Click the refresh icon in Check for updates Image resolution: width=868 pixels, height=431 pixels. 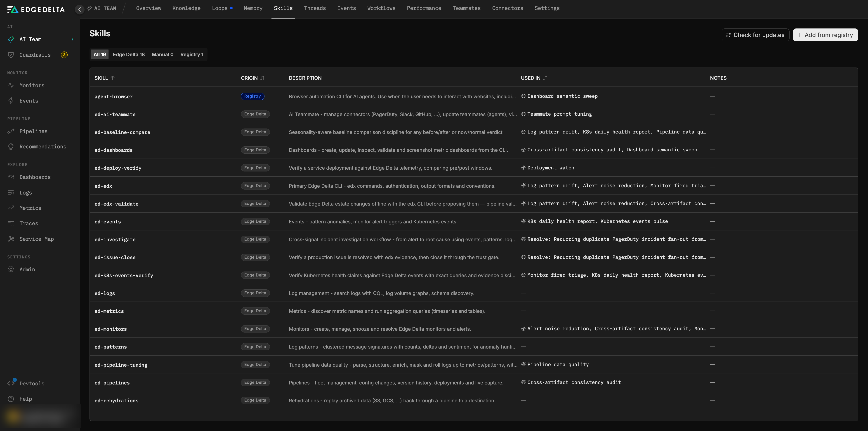coord(728,35)
